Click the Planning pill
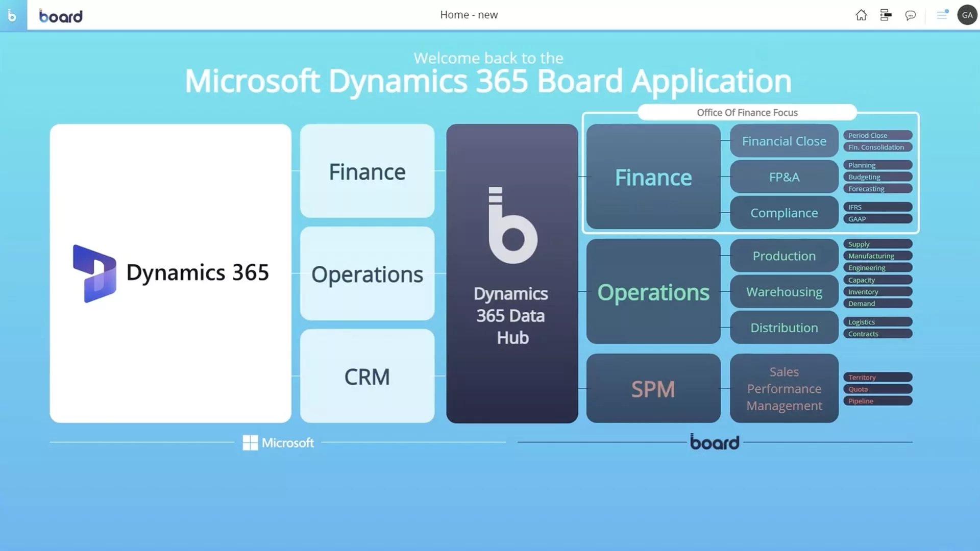Screen dimensions: 980x551 coord(877,165)
